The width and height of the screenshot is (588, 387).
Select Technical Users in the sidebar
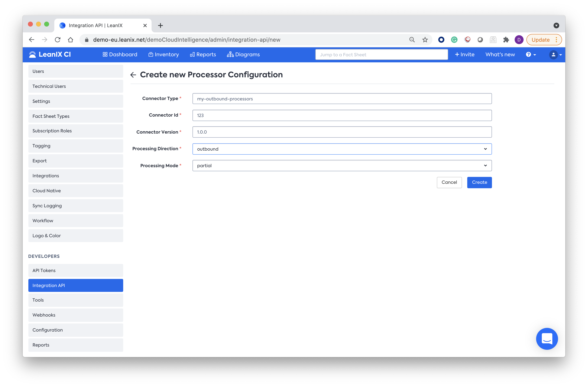76,86
